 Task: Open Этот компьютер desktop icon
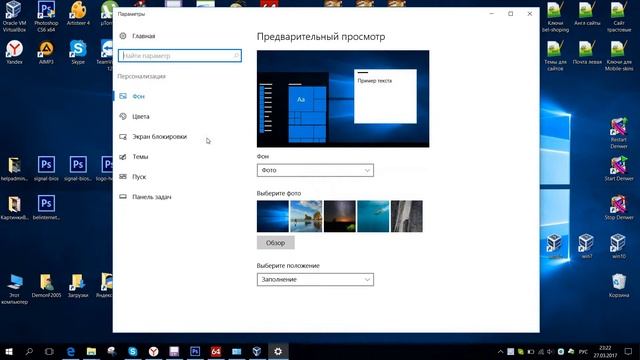tap(14, 289)
